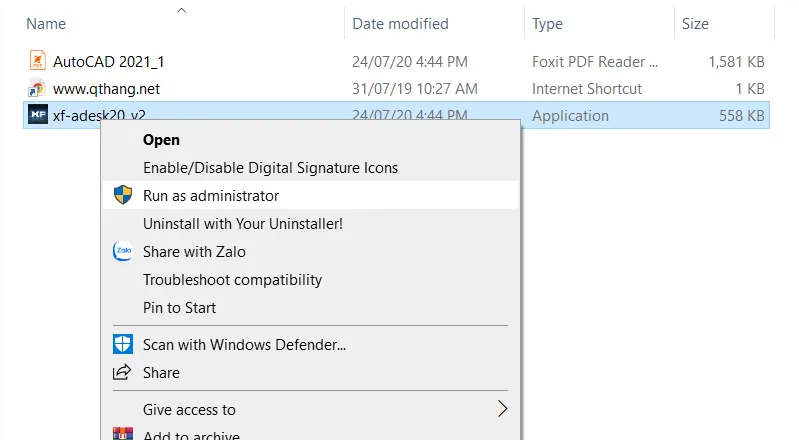
Task: Sort files by Size column header
Action: (695, 23)
